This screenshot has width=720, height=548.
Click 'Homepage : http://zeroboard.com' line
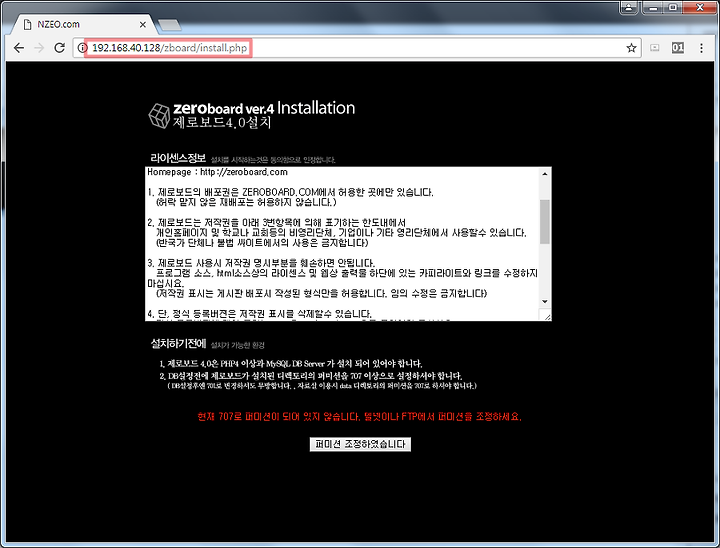pyautogui.click(x=217, y=172)
